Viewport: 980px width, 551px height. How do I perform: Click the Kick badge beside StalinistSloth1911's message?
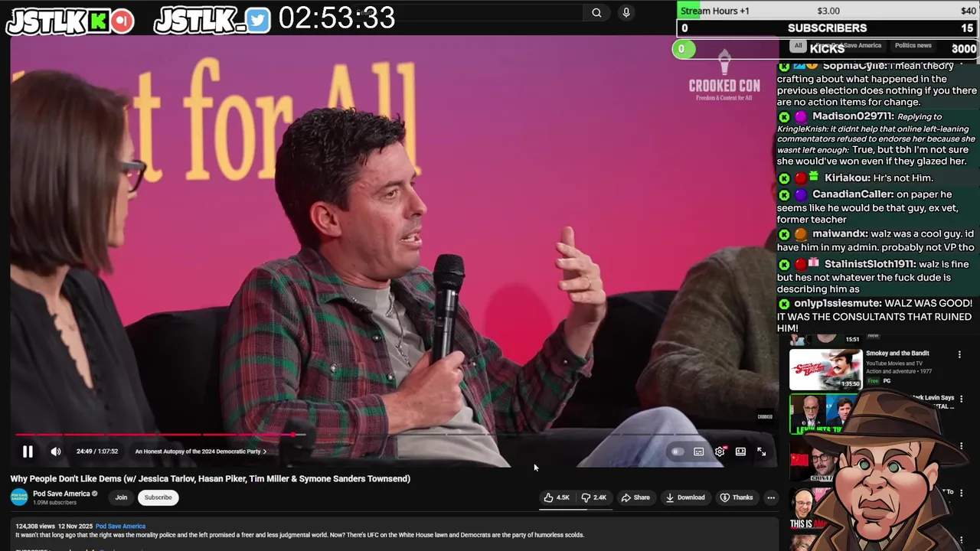(784, 265)
